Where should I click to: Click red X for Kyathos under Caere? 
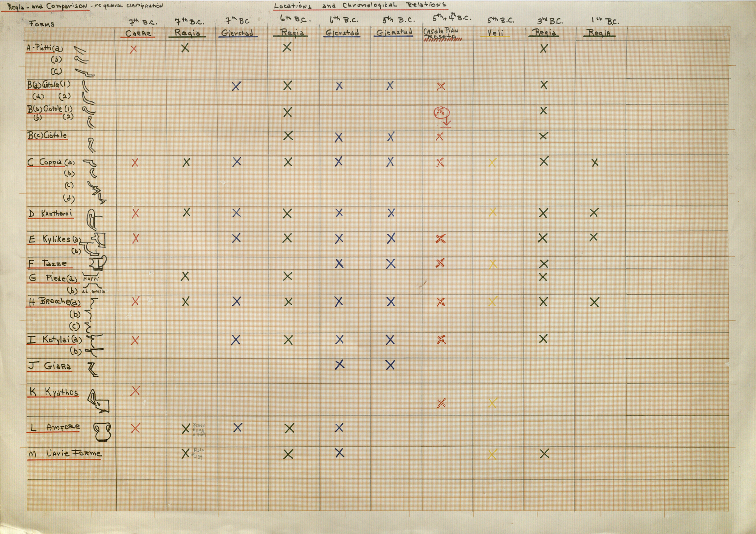pos(135,391)
